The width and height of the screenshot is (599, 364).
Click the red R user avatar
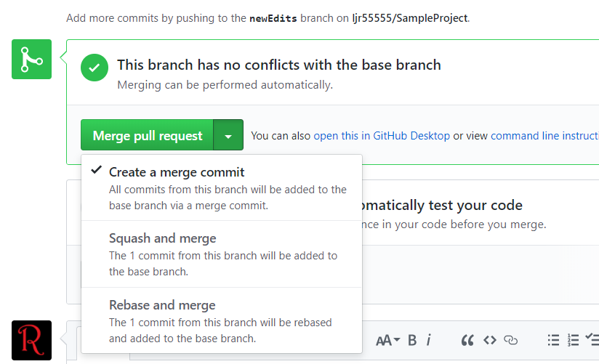coord(31,340)
